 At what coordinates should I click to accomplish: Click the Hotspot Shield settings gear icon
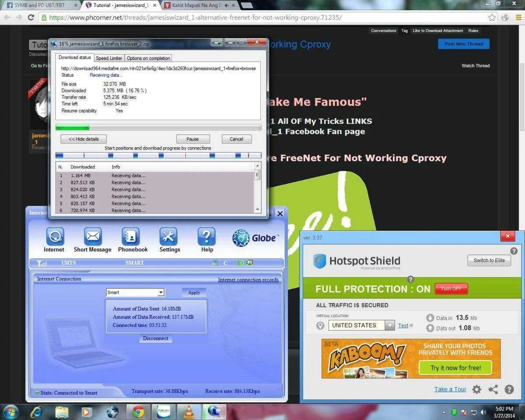[477, 389]
